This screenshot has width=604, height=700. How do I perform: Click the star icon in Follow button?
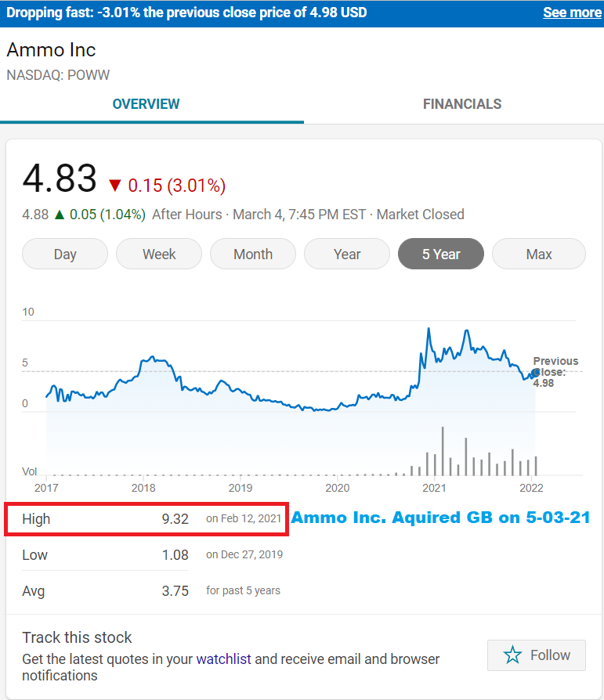pos(512,655)
